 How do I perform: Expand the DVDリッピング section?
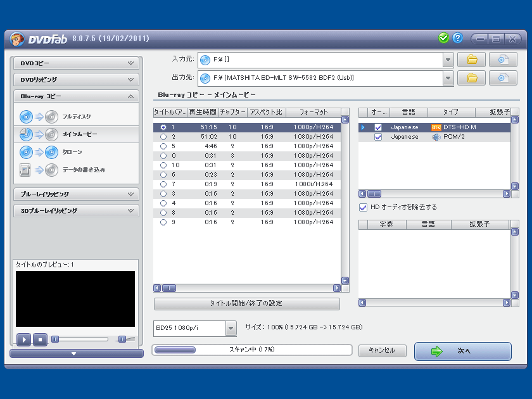(77, 80)
